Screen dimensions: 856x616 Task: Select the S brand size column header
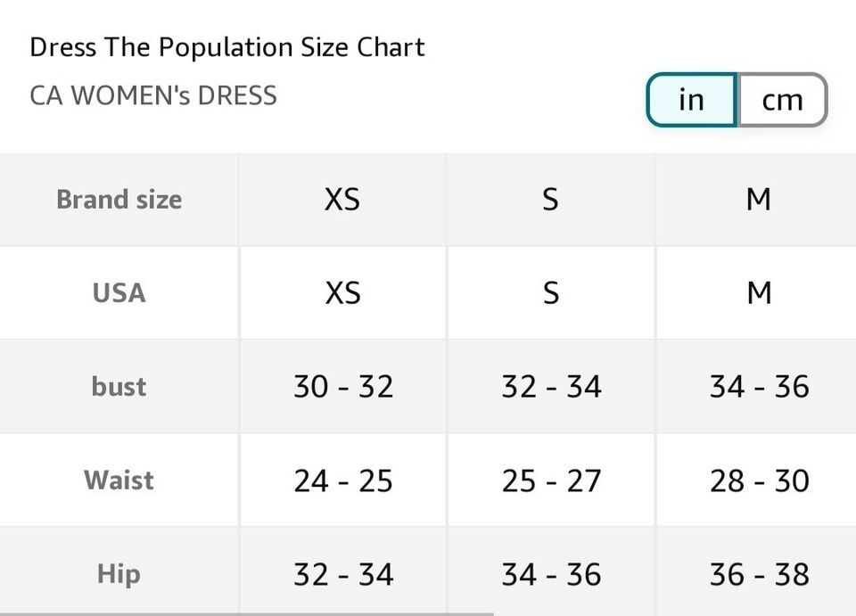click(x=550, y=199)
